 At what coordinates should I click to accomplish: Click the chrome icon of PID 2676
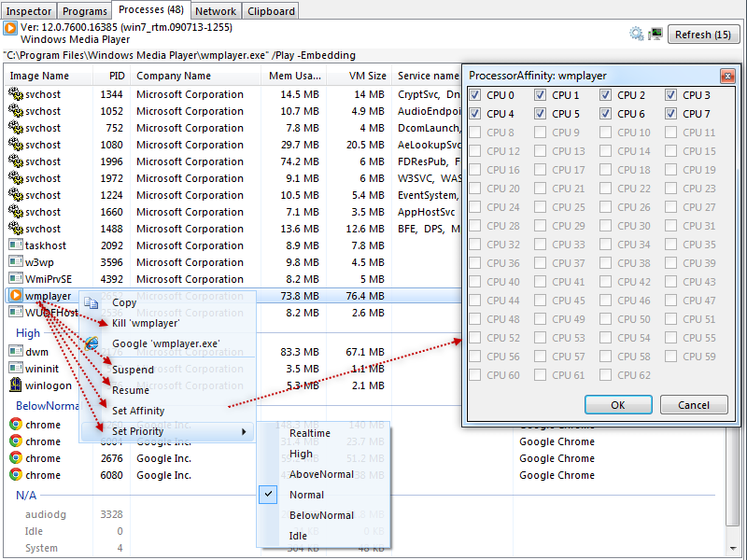coord(16,458)
